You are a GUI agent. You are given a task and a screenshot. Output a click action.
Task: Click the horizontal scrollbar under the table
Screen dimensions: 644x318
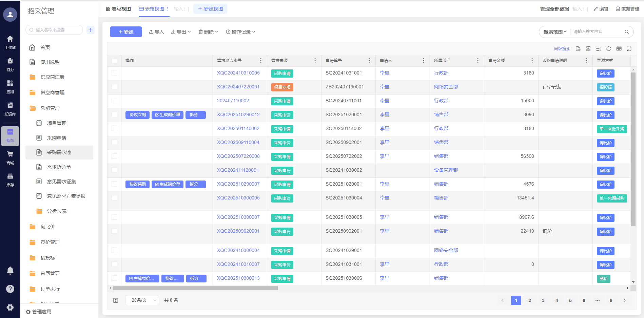(195, 288)
